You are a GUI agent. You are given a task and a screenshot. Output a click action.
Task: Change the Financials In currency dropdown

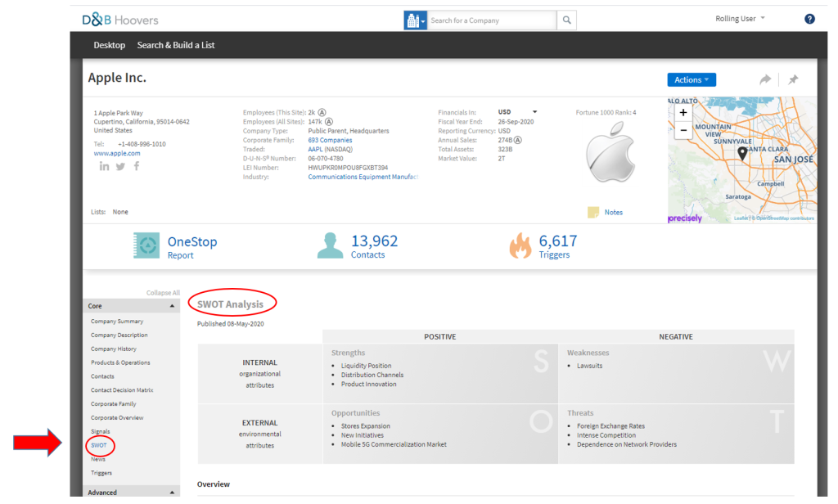(x=517, y=112)
